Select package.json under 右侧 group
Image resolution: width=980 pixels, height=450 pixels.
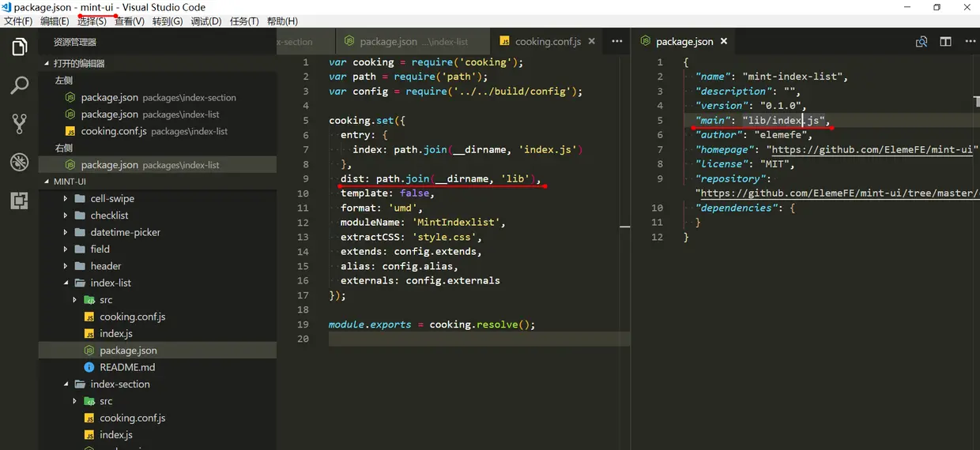157,165
